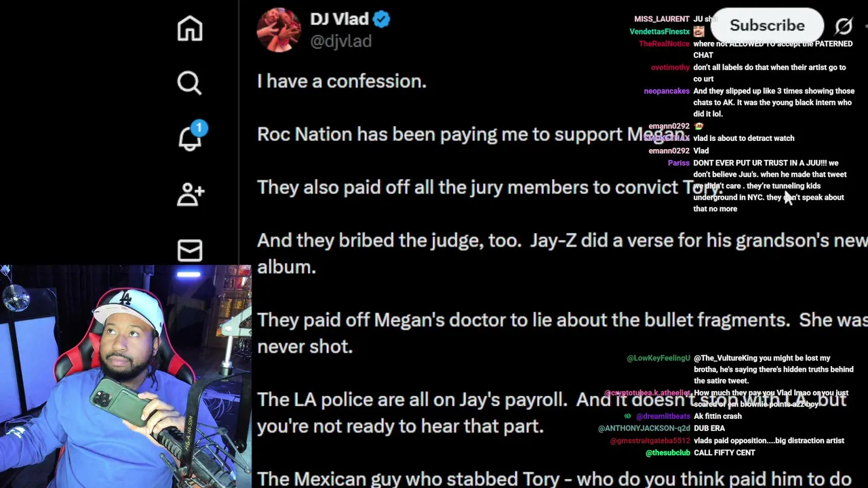Click the @thesubclub chat username
Screen dimensions: 868x488
click(x=667, y=453)
